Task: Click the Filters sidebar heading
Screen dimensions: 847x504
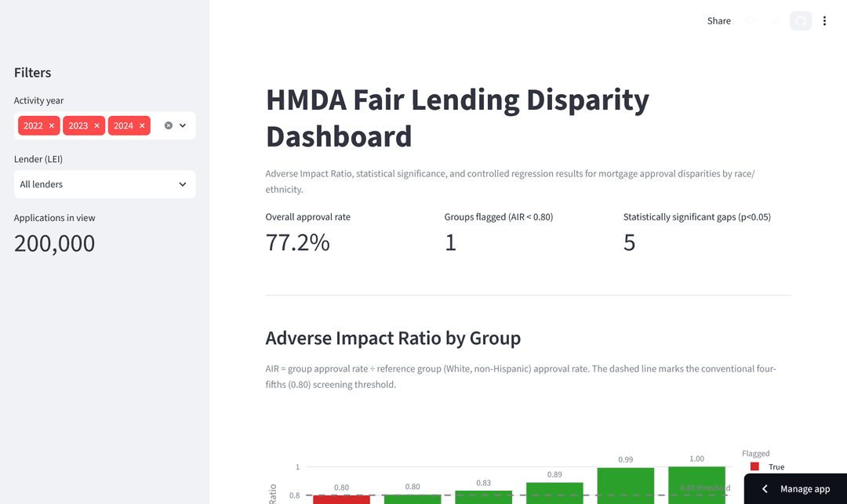Action: [x=32, y=73]
